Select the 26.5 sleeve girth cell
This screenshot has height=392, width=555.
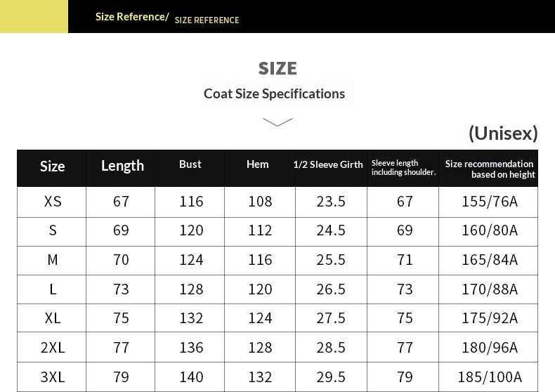(331, 289)
